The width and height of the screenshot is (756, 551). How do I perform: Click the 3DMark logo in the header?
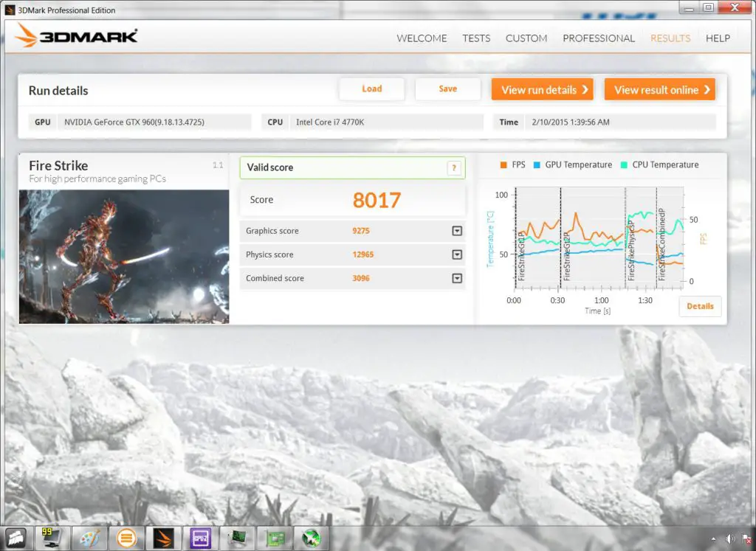pos(76,35)
